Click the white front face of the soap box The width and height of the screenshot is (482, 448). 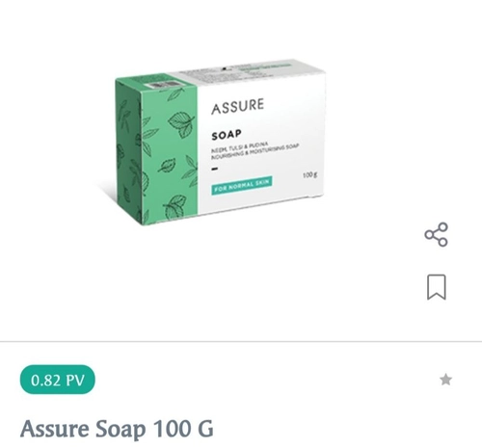[261, 143]
